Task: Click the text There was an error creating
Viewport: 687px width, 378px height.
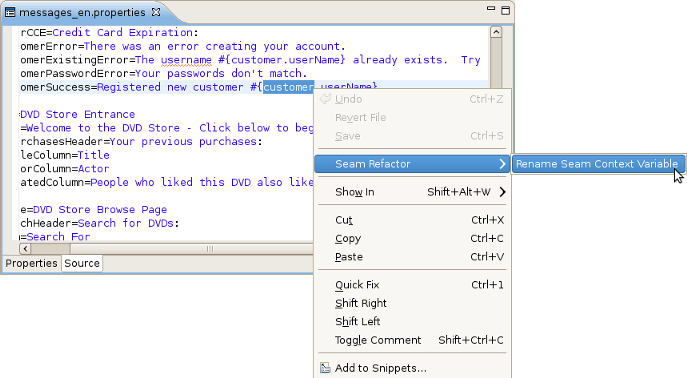Action: point(170,46)
